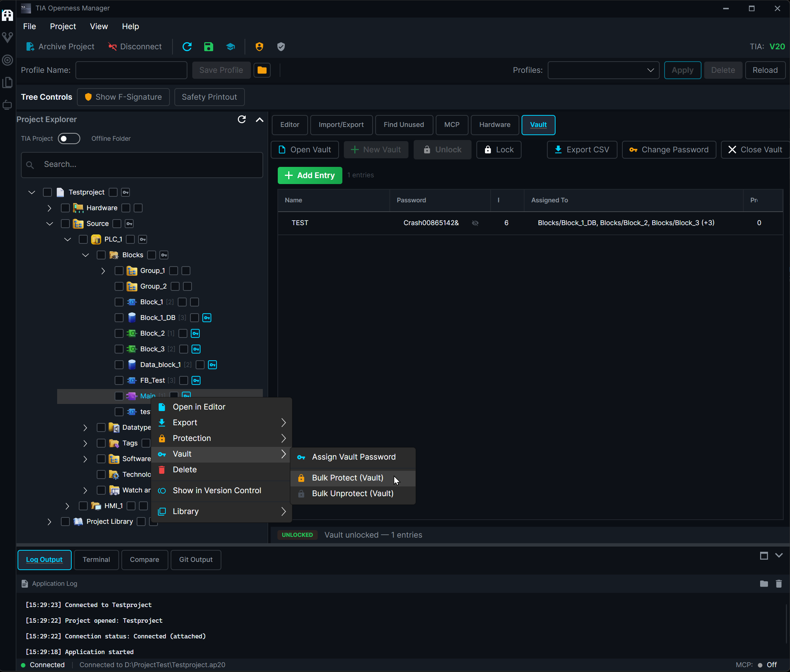
Task: Click the blue key icon beside Block_1_DB
Action: pos(207,318)
